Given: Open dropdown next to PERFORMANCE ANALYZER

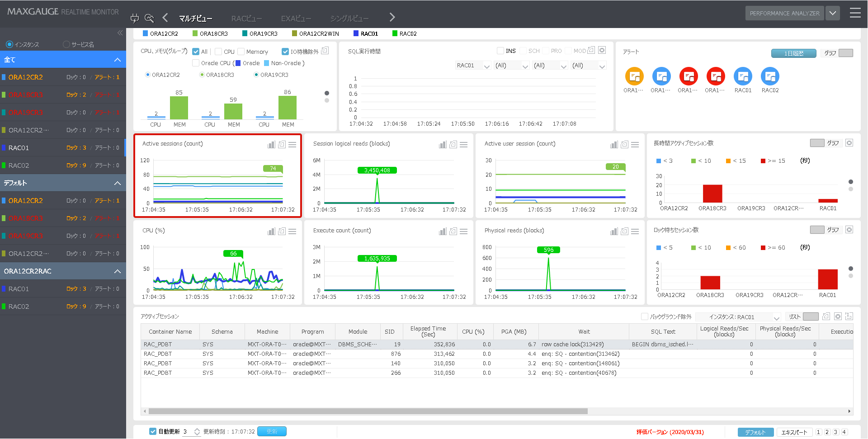Looking at the screenshot, I should click(833, 13).
